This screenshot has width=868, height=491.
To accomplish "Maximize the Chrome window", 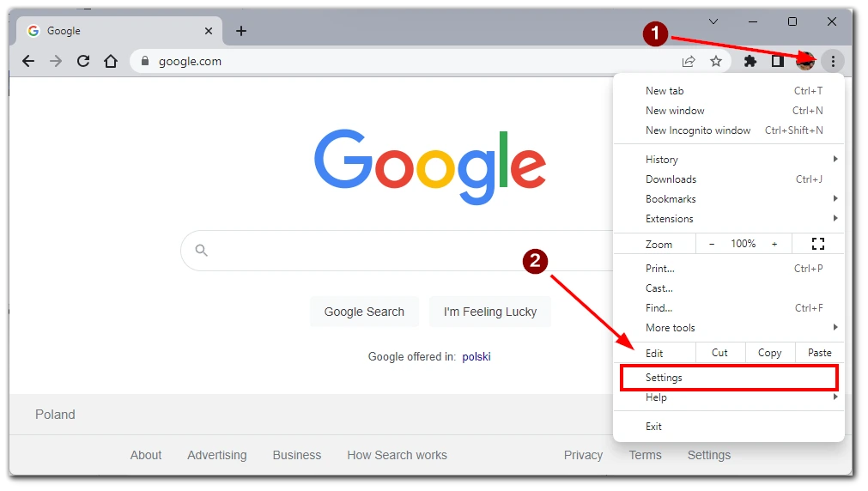I will click(x=792, y=21).
